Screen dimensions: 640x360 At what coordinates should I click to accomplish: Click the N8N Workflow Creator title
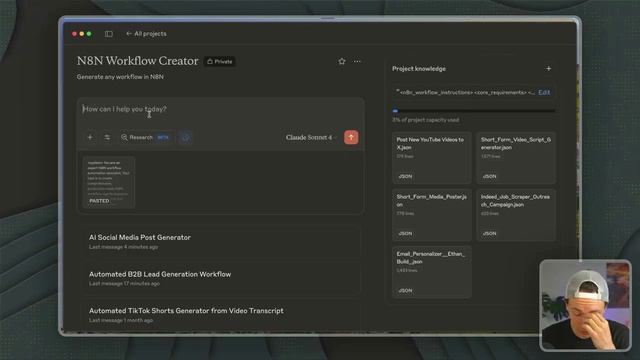coord(138,61)
